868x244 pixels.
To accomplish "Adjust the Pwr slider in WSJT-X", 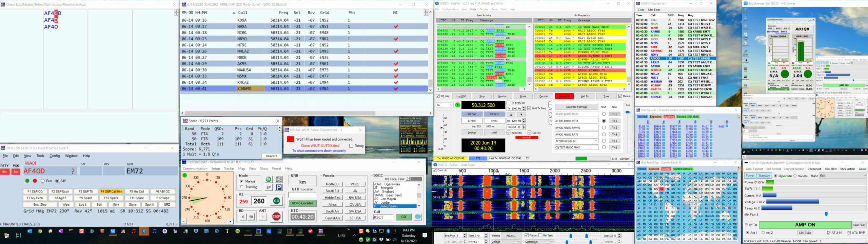I will 628,112.
